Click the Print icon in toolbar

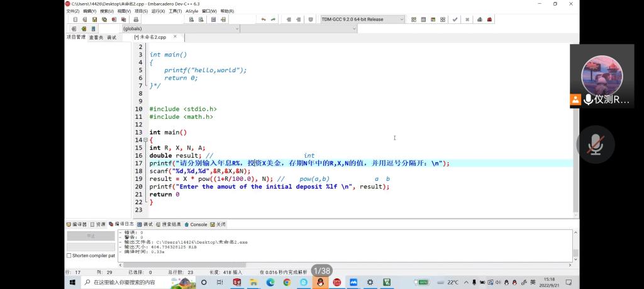tap(135, 19)
